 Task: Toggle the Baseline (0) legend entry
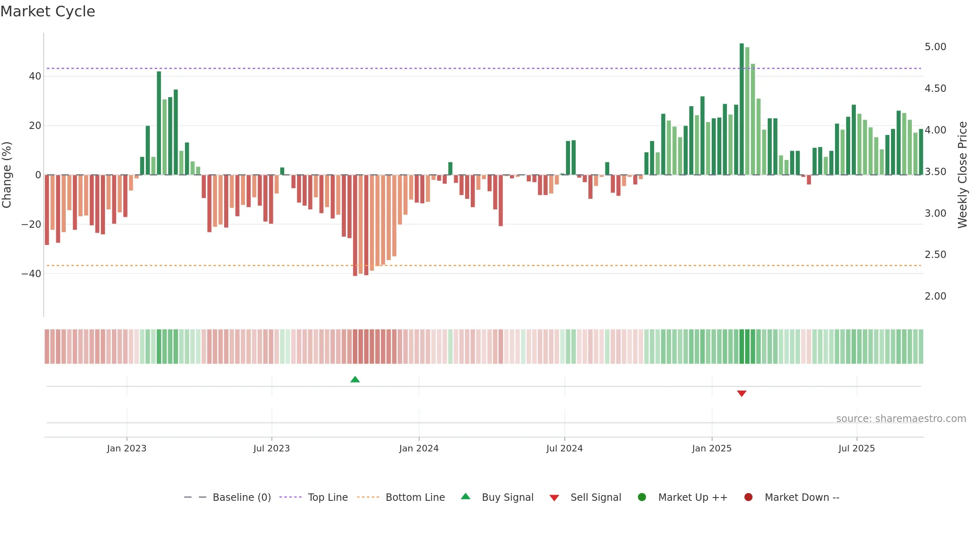[x=227, y=498]
